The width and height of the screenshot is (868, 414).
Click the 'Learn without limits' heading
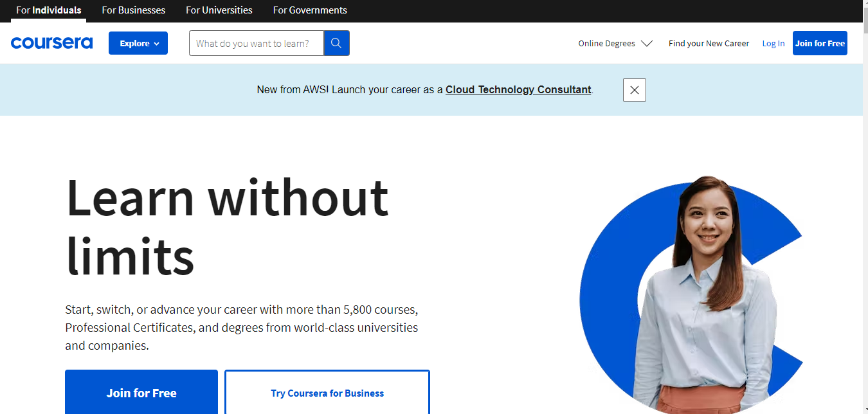[x=227, y=226]
